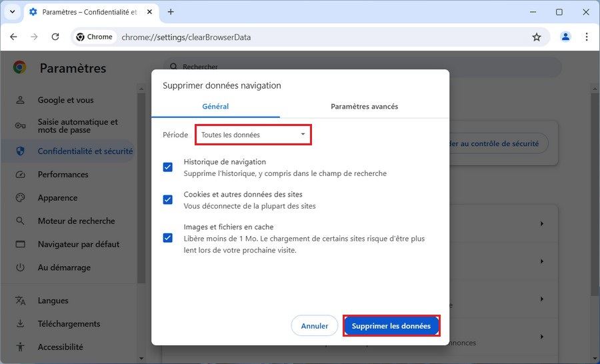Uncheck Images et fichiers en cache checkbox
The image size is (600, 364).
click(x=167, y=238)
